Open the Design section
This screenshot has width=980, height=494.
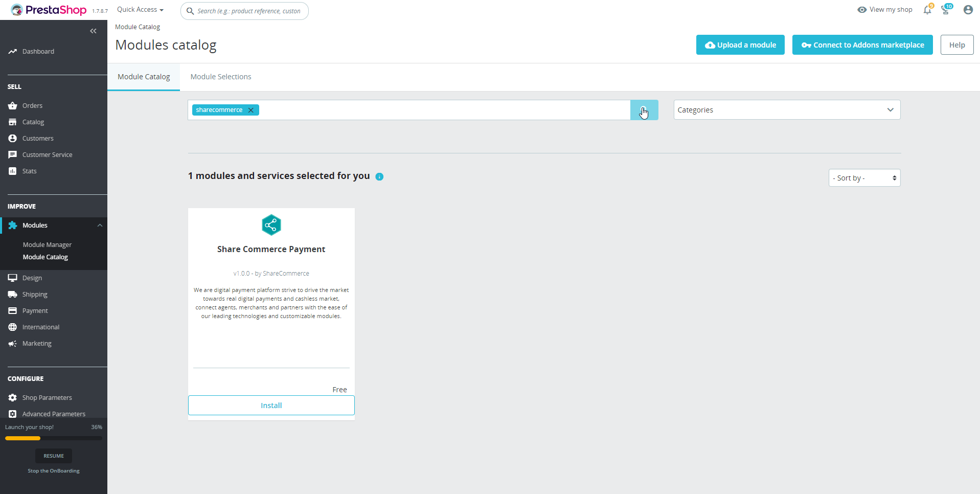point(32,278)
